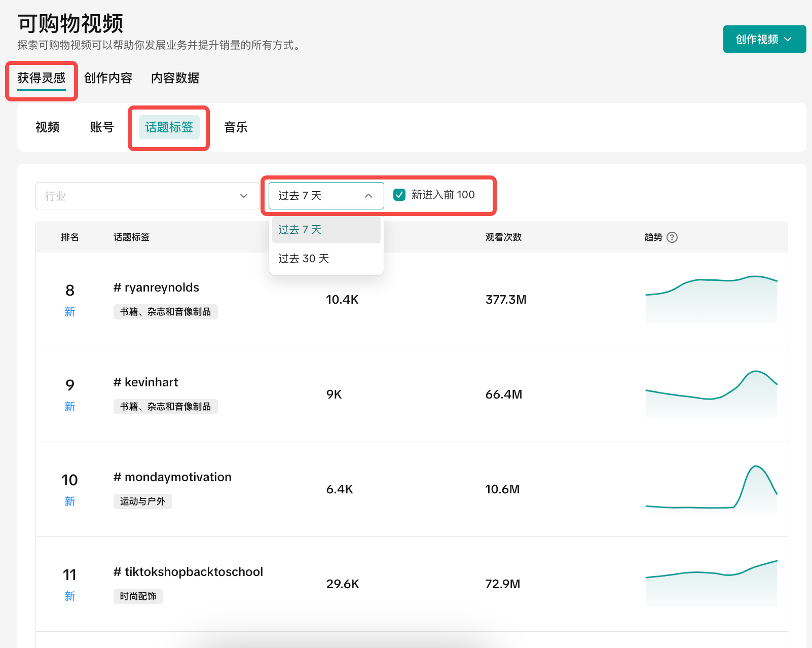Screen dimensions: 812x648
Task: Click the trend help question mark icon
Action: pyautogui.click(x=672, y=237)
